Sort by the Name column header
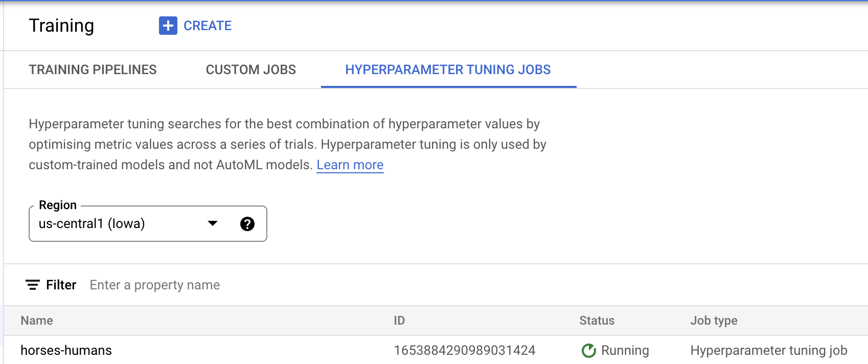The image size is (868, 364). 37,321
